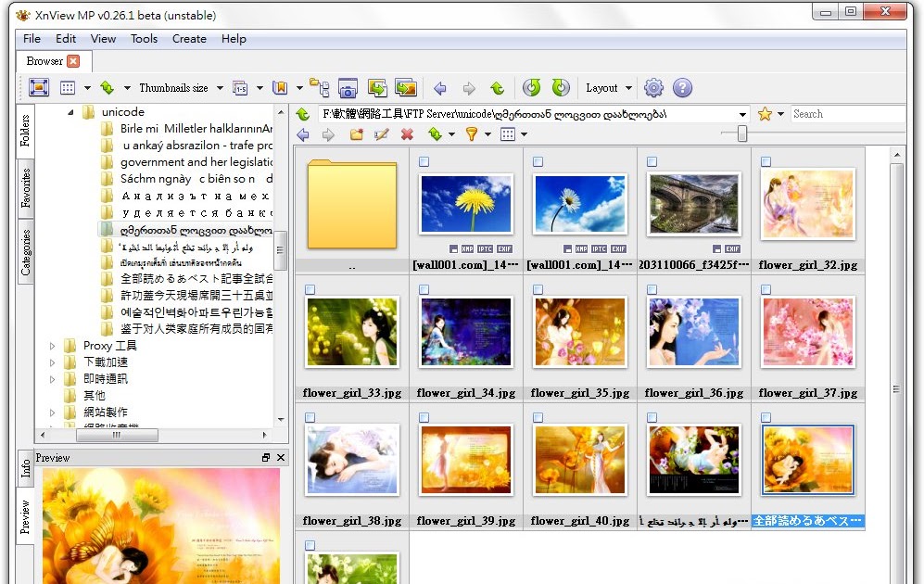Go up one folder level
The image size is (924, 584).
497,87
